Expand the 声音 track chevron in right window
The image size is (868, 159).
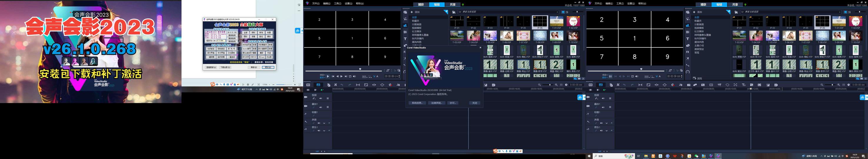click(x=606, y=123)
